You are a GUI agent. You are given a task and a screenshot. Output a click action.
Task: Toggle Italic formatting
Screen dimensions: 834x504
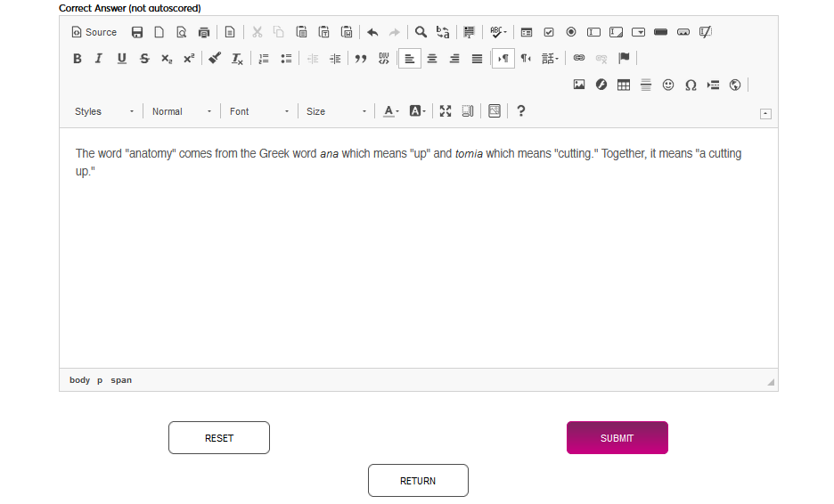click(99, 59)
